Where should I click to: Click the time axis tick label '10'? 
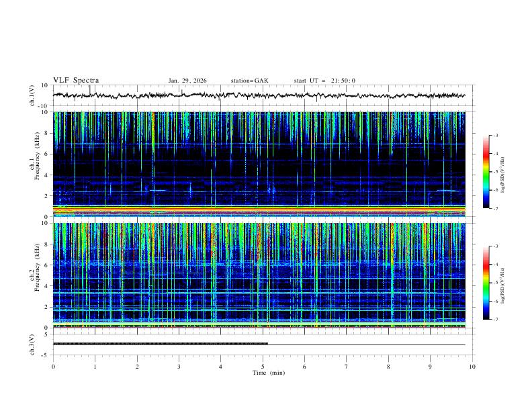(x=472, y=367)
